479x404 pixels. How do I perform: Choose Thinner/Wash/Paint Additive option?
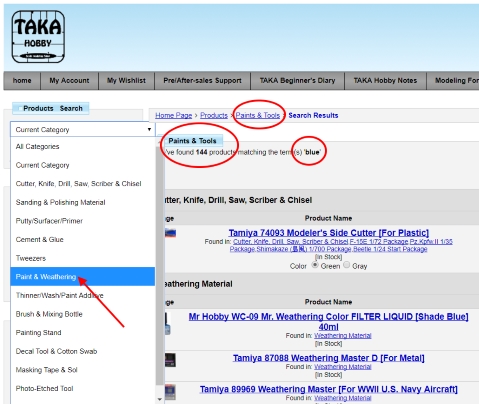[83, 295]
